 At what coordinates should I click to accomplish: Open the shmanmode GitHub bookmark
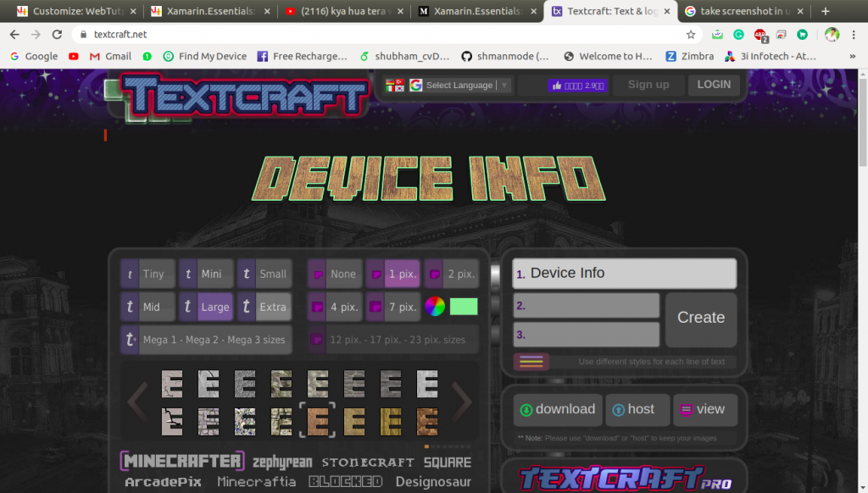(x=505, y=57)
